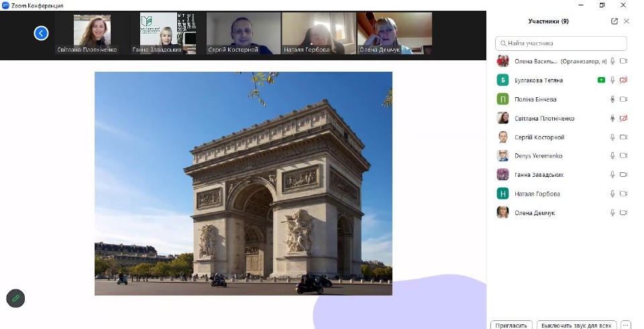Click Олена Демчук's avatar in list

[502, 212]
